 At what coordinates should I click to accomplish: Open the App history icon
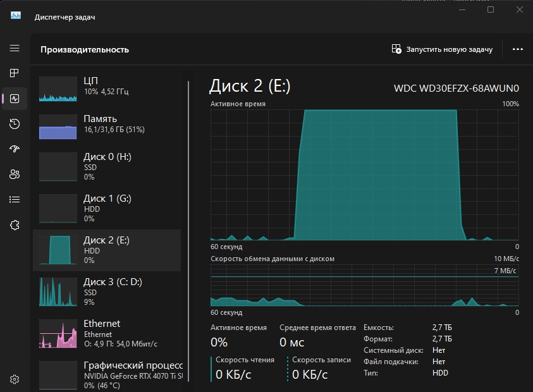click(x=15, y=124)
